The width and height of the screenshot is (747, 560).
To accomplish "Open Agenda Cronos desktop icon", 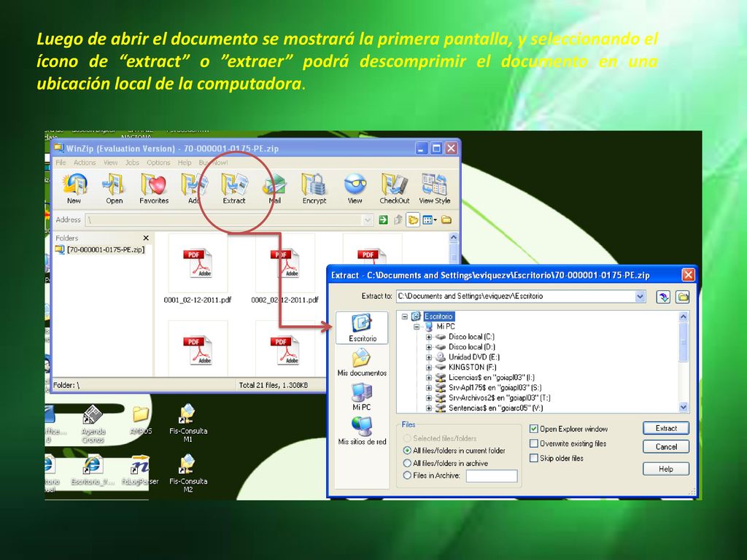I will 93,424.
